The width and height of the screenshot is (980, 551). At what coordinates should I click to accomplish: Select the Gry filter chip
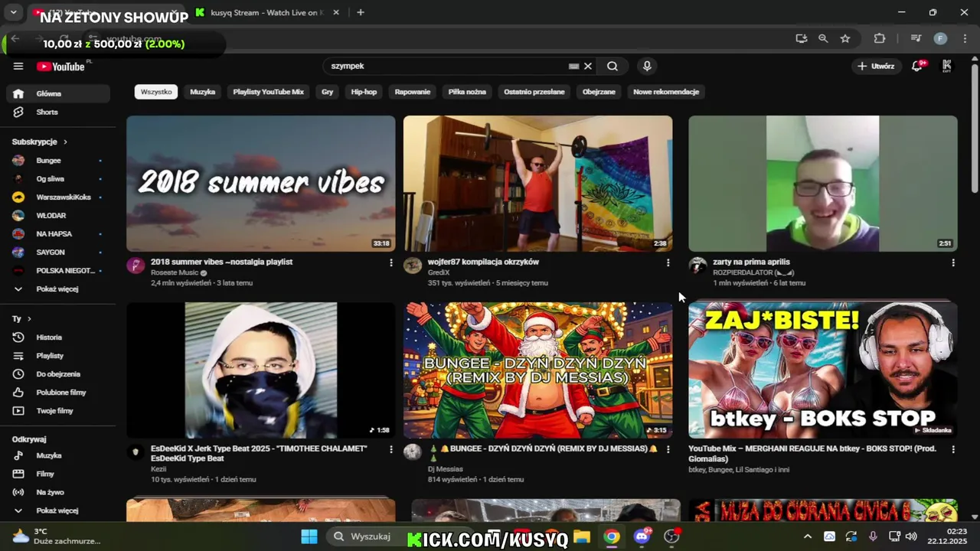coord(328,92)
